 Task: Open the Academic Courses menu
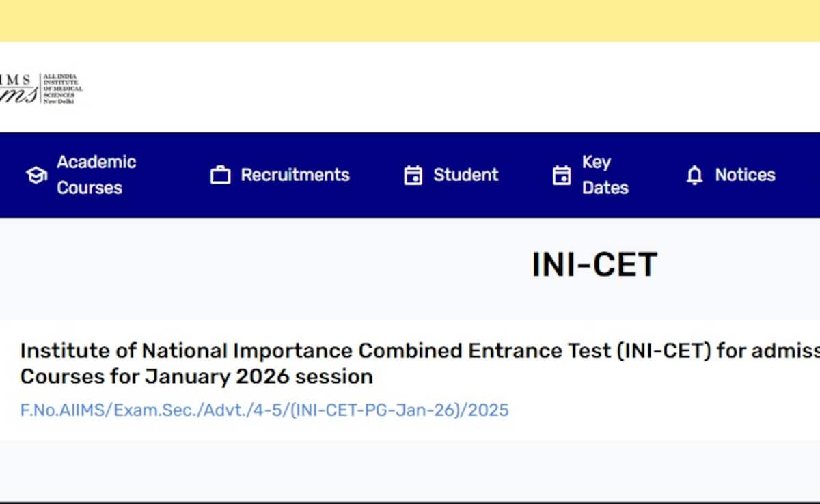coord(96,175)
